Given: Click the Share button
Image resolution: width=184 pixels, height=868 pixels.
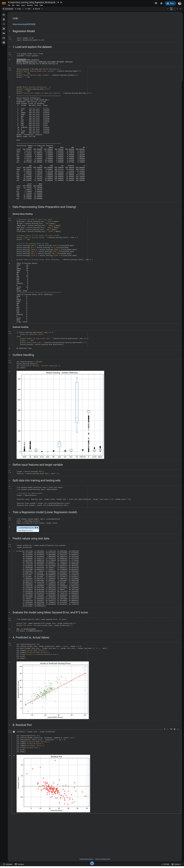Looking at the screenshot, I should [170, 3].
